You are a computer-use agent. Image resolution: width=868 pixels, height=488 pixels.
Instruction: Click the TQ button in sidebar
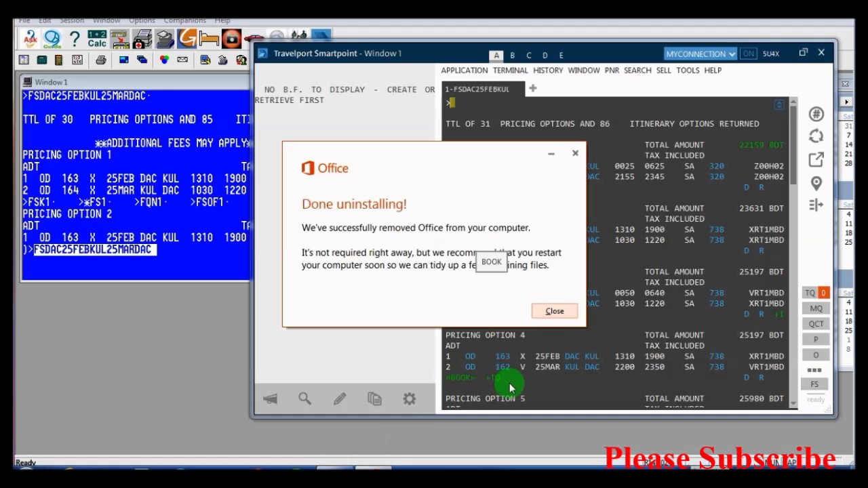click(810, 293)
